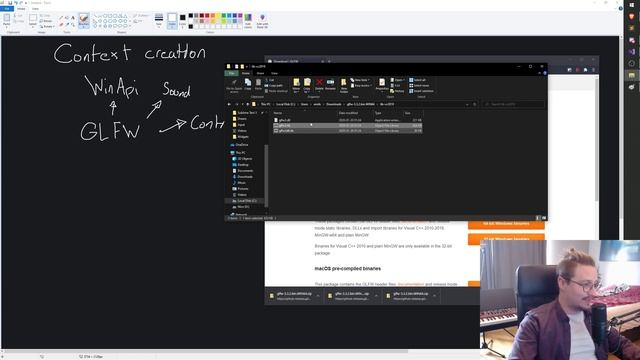Switch to Paint View tab
640x360 pixels.
(35, 9)
